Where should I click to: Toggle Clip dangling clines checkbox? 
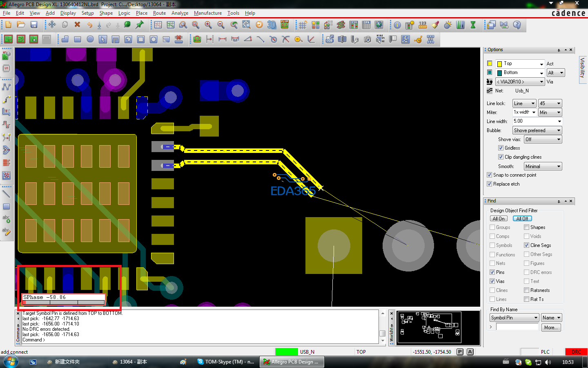(x=501, y=157)
